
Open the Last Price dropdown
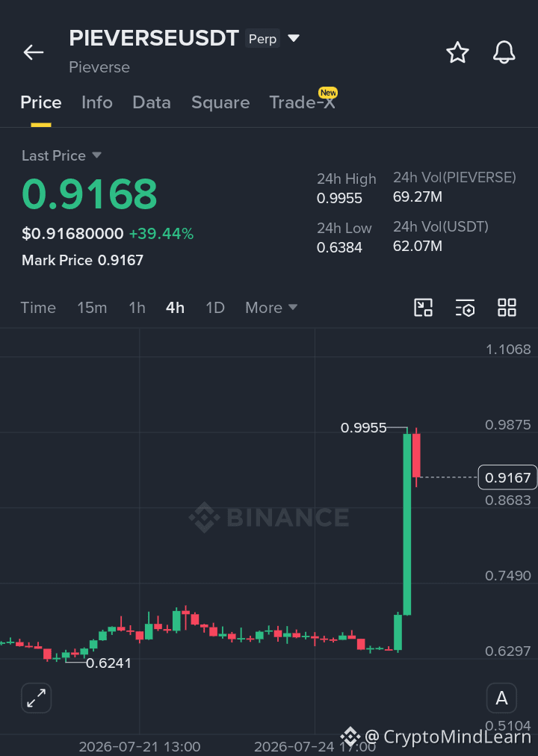click(61, 155)
